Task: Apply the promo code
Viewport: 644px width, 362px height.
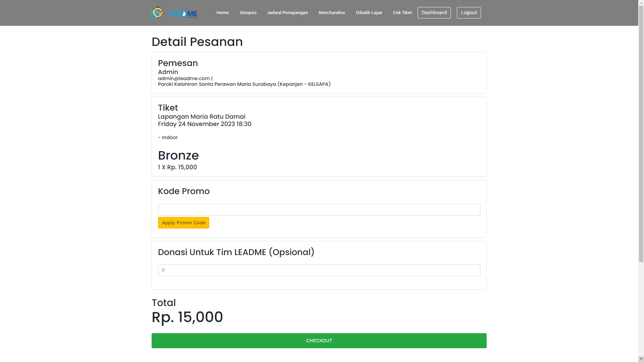Action: tap(183, 223)
